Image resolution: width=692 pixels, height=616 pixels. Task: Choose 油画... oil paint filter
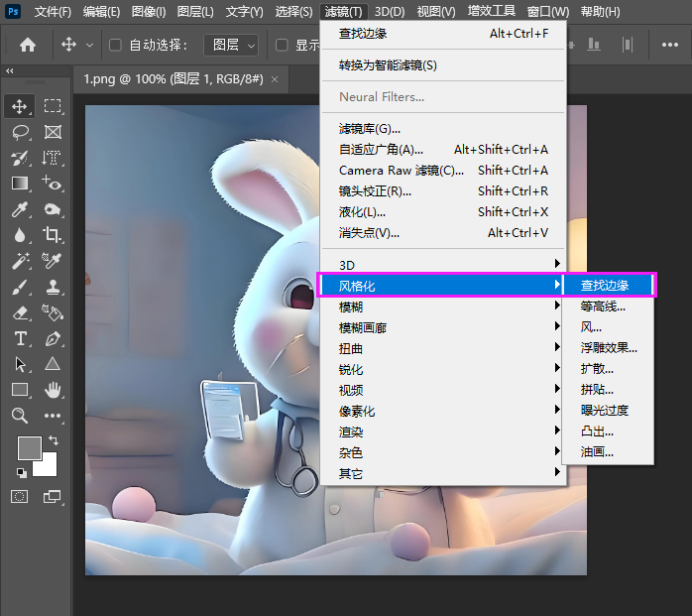click(608, 452)
